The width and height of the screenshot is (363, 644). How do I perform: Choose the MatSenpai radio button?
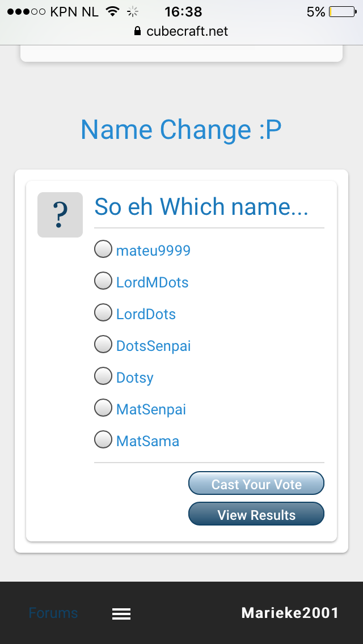pyautogui.click(x=103, y=408)
